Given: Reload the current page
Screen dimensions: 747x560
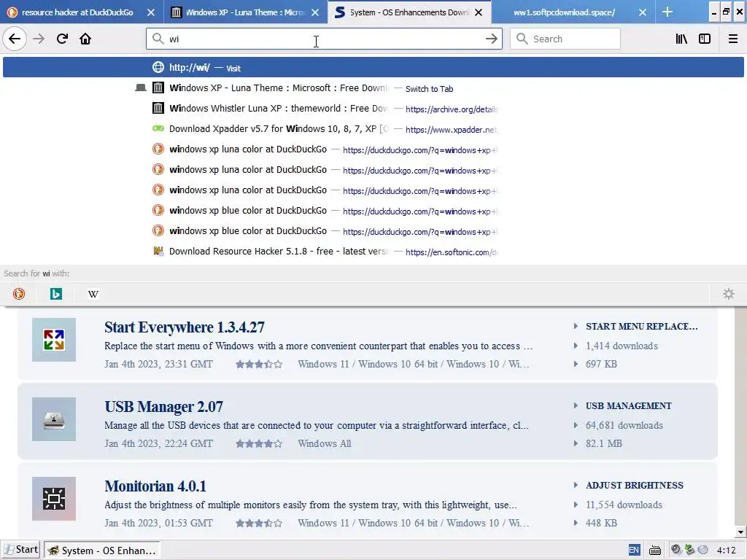Looking at the screenshot, I should click(x=62, y=39).
